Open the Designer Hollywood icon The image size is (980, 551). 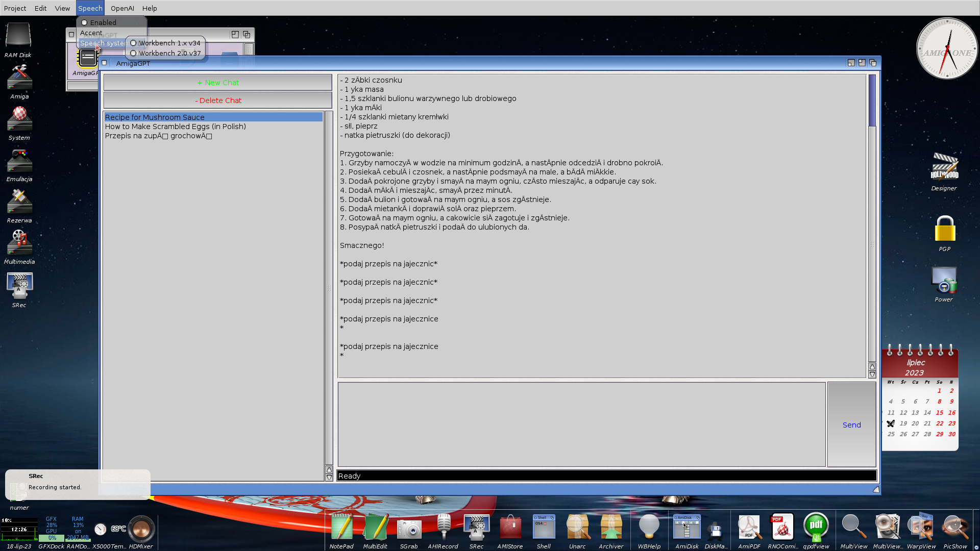coord(944,167)
